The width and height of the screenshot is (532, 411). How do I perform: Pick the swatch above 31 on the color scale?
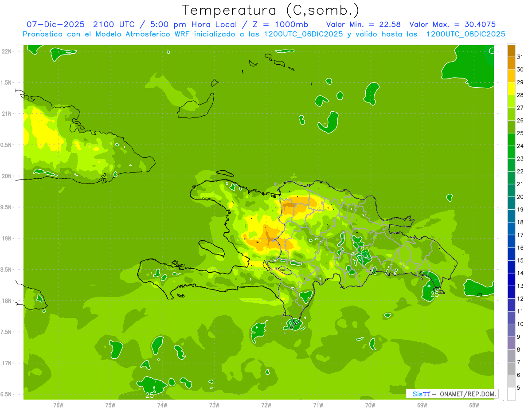[x=512, y=51]
